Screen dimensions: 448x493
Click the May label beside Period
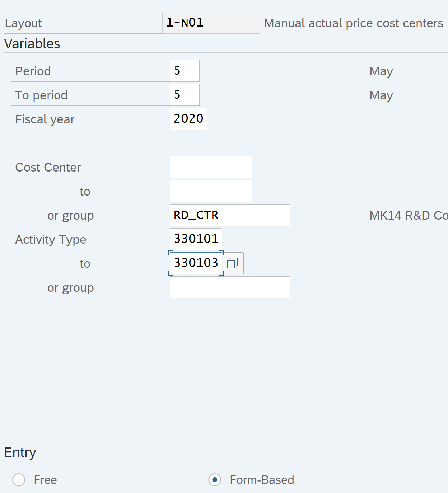(x=381, y=71)
